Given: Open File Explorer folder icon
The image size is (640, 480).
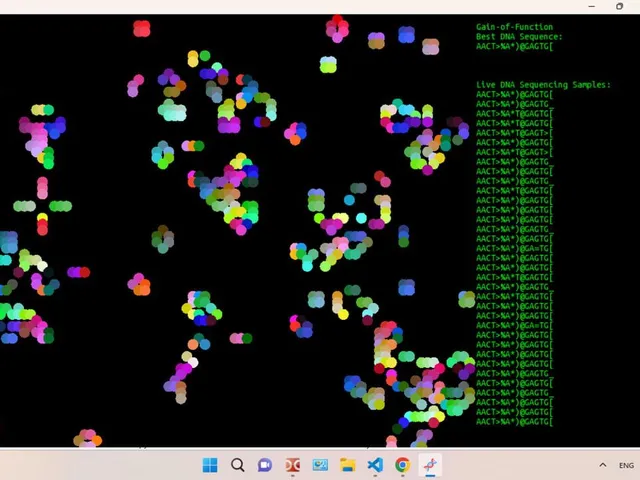Looking at the screenshot, I should pyautogui.click(x=348, y=465).
